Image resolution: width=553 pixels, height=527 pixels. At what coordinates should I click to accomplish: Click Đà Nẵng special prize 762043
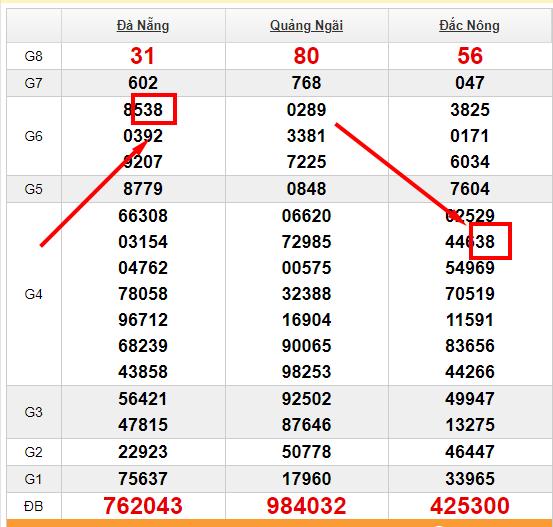click(x=143, y=505)
